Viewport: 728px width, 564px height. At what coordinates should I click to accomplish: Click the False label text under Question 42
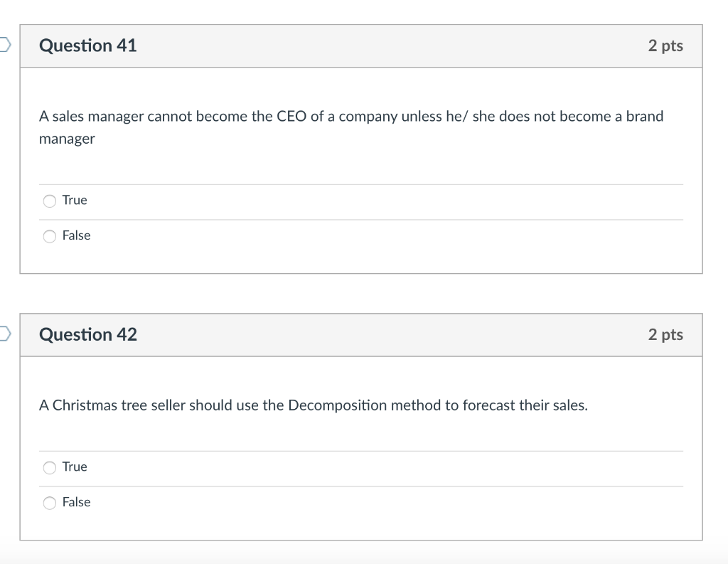pos(76,501)
